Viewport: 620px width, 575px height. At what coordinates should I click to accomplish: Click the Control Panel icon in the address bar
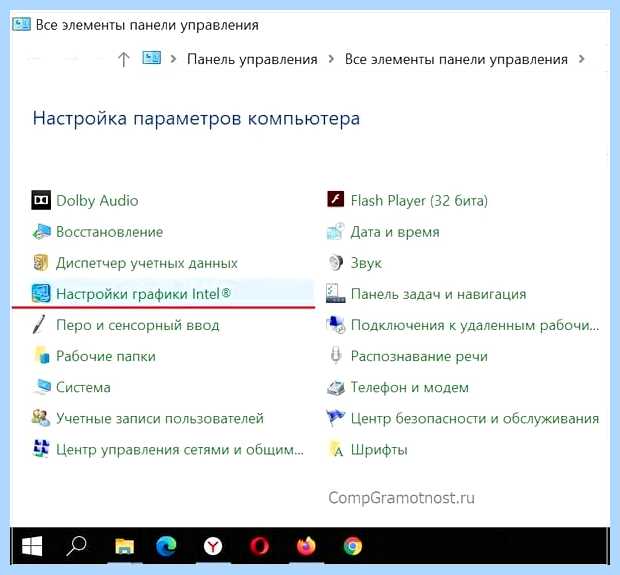151,58
